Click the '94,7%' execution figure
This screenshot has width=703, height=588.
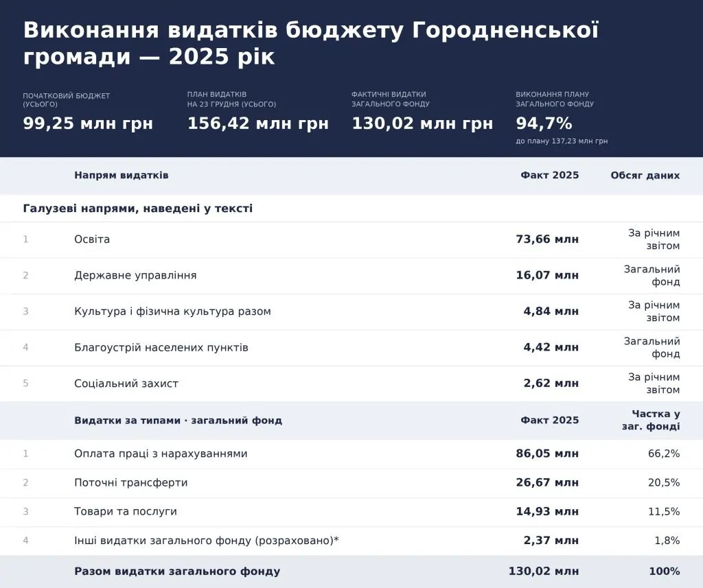[x=544, y=124]
